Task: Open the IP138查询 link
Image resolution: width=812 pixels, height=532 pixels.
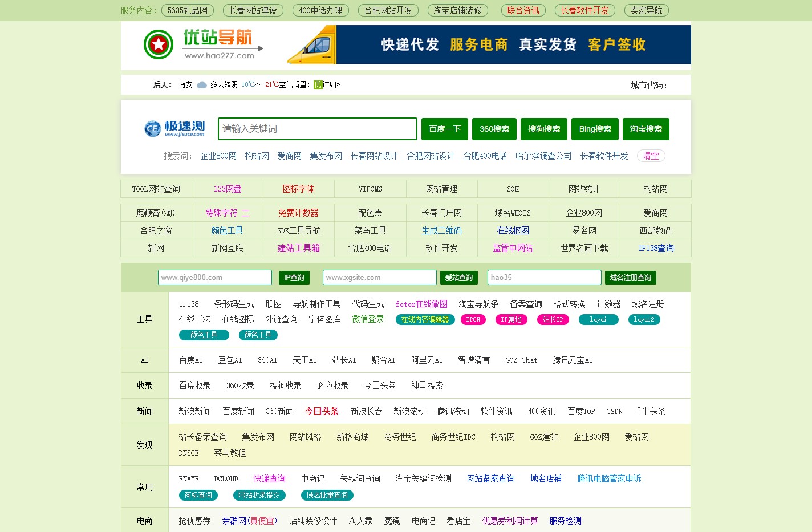Action: pyautogui.click(x=656, y=248)
